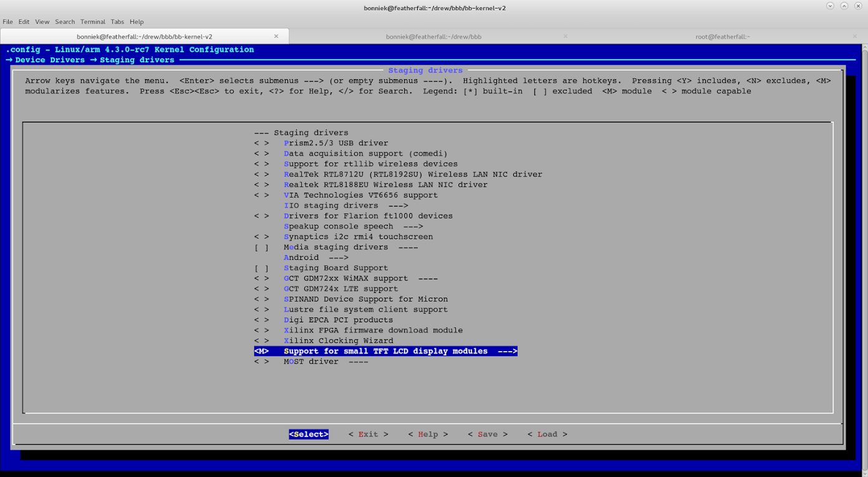Open the small TFT LCD display modules submenu
This screenshot has width=868, height=477.
coord(385,350)
